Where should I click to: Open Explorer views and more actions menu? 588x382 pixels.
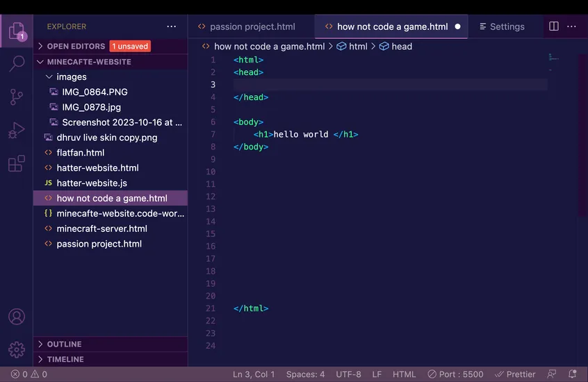172,26
